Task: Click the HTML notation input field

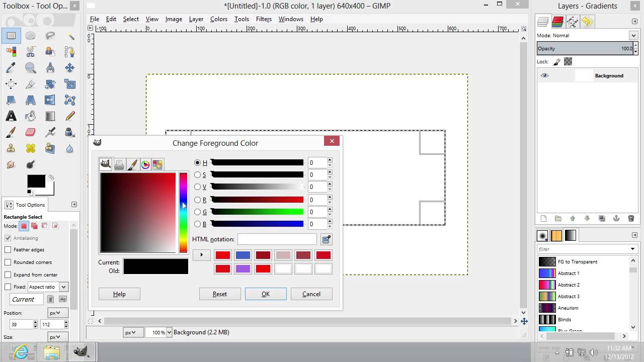Action: pyautogui.click(x=277, y=239)
